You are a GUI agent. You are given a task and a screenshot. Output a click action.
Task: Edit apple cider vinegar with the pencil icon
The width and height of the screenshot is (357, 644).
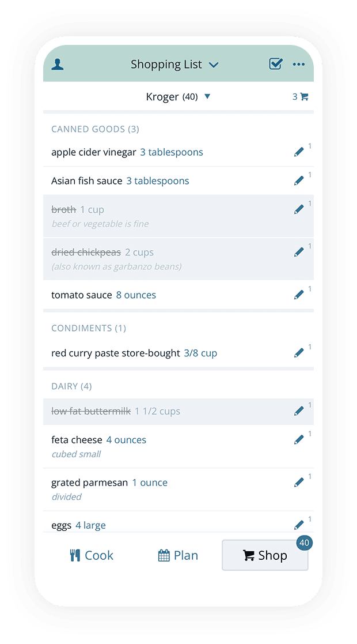[x=299, y=152]
